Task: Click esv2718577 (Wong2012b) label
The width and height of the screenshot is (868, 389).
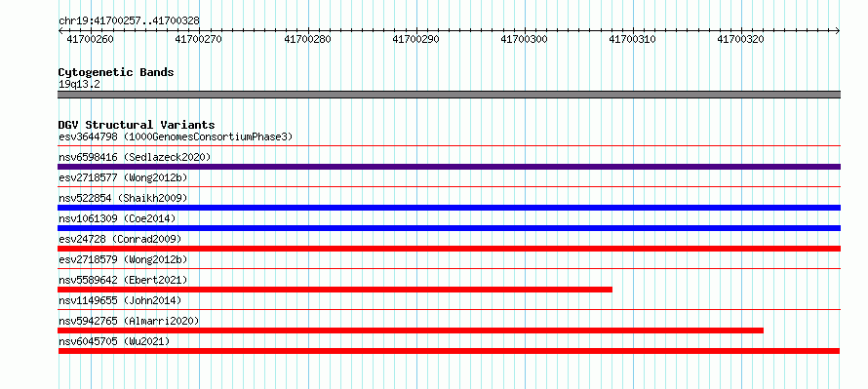Action: pyautogui.click(x=123, y=177)
